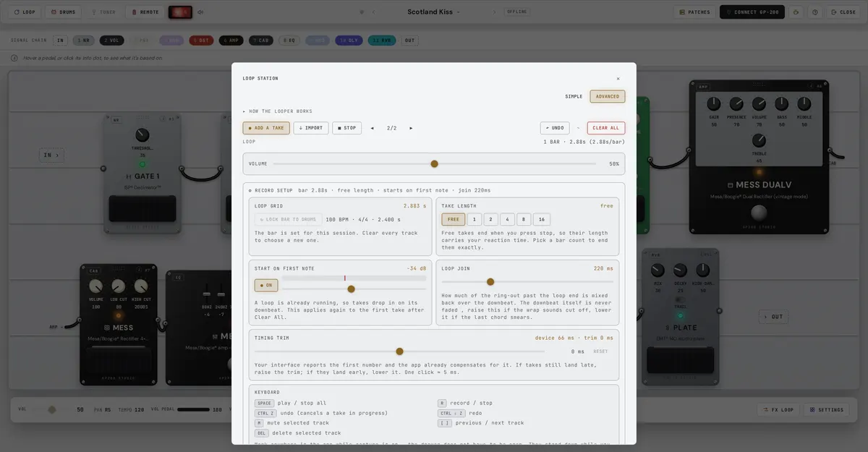Adjust the loop Volume slider

(434, 164)
